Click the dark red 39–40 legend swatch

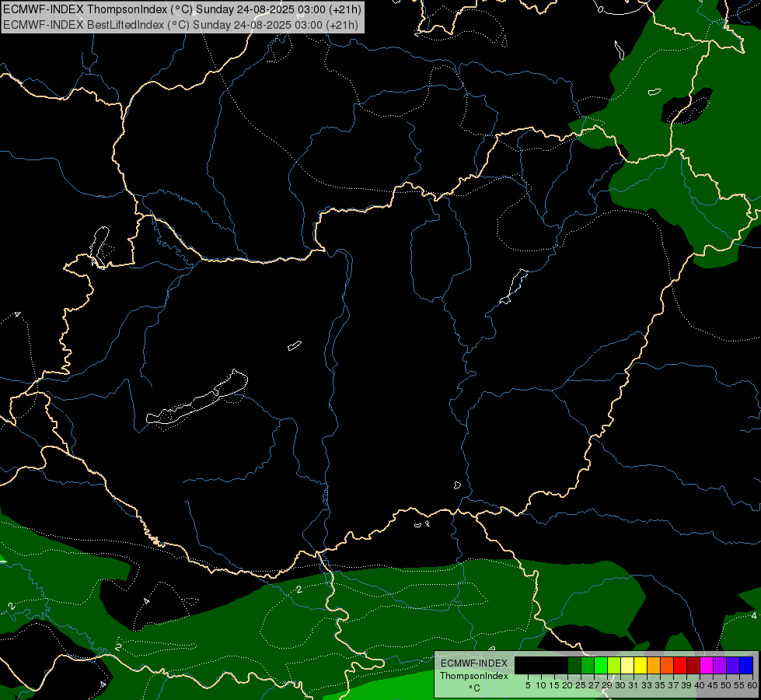(693, 665)
